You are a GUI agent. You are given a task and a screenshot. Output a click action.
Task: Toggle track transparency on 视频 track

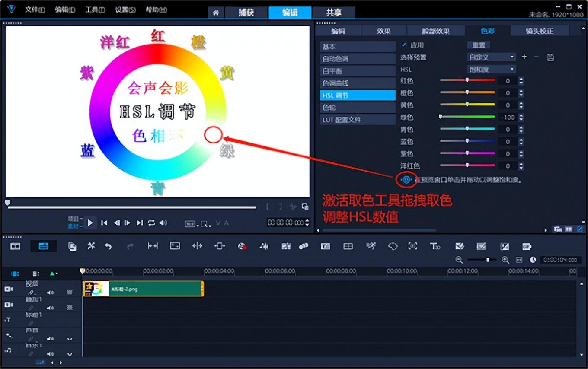[70, 293]
